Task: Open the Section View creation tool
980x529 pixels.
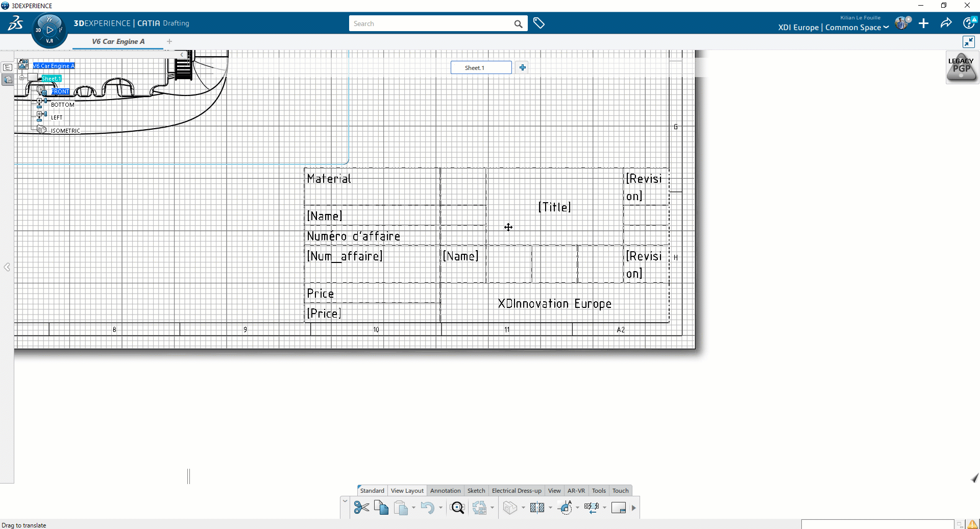Action: (x=537, y=508)
